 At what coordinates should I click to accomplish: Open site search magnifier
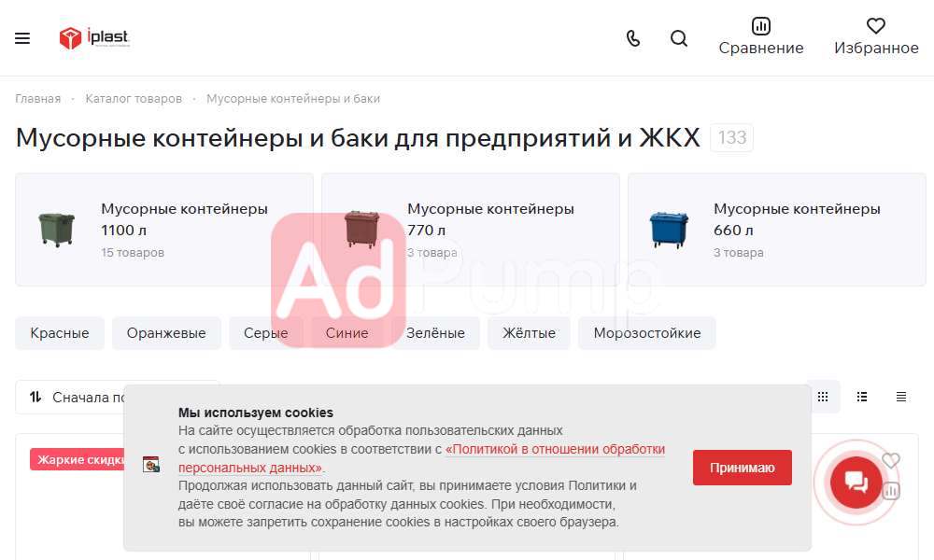pos(679,38)
